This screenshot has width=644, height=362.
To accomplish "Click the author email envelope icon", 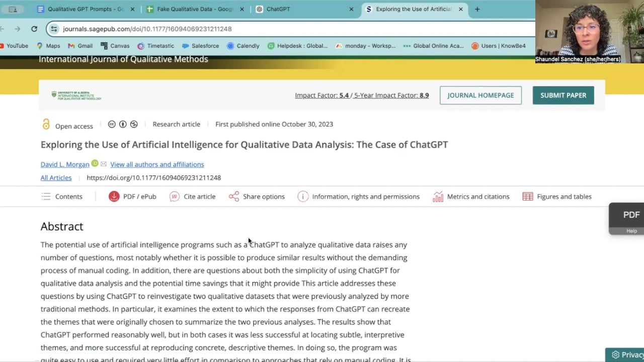I will click(x=103, y=164).
